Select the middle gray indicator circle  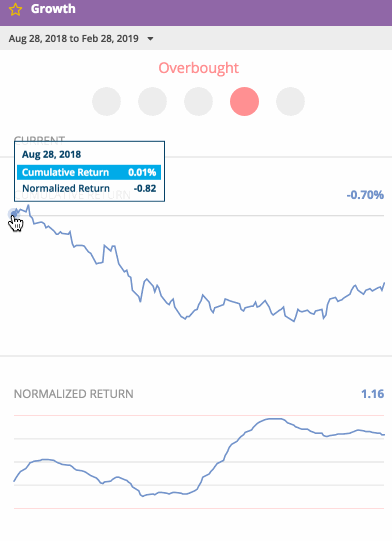coord(198,101)
